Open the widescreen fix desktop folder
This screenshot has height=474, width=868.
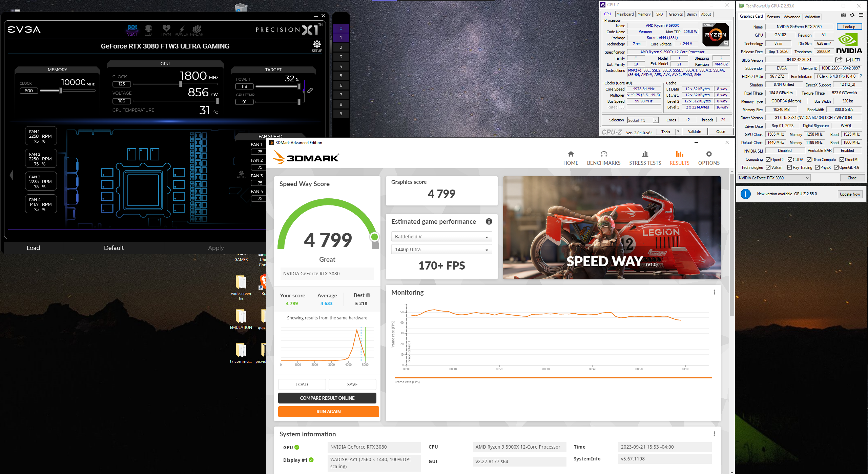click(x=241, y=287)
